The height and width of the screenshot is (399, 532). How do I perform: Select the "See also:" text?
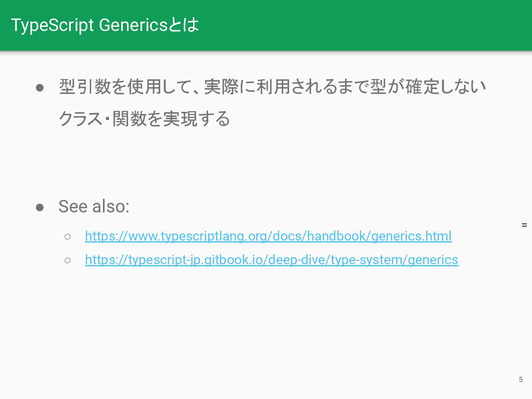pyautogui.click(x=94, y=206)
